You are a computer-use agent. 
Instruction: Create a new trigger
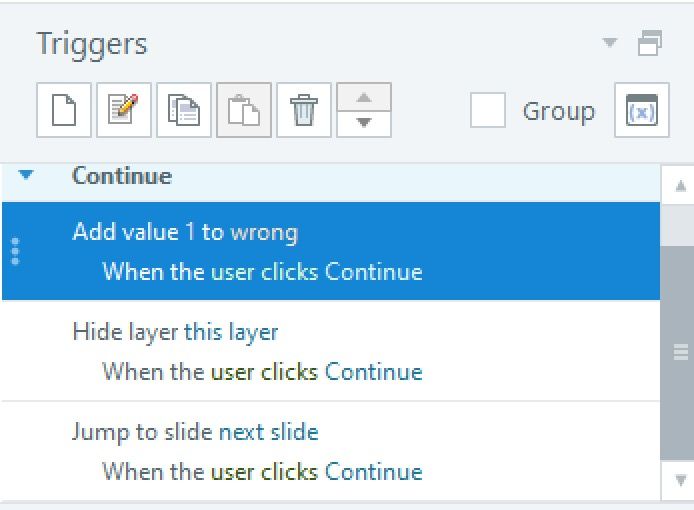(x=64, y=110)
